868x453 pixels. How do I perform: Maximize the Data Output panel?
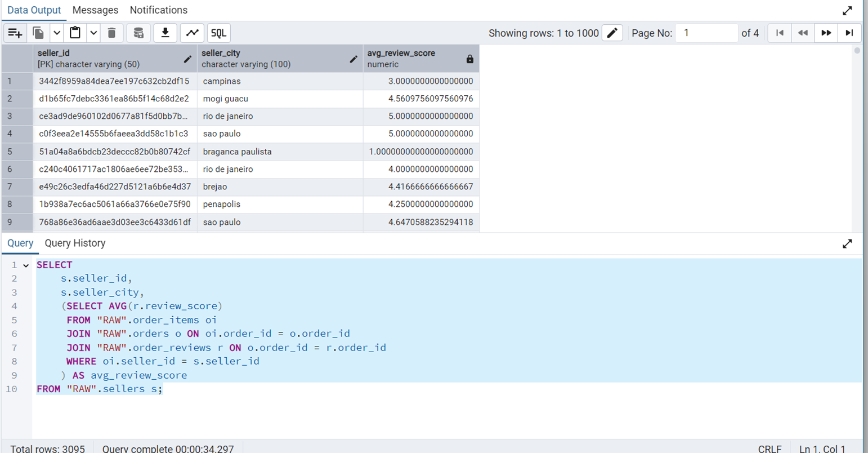847,11
